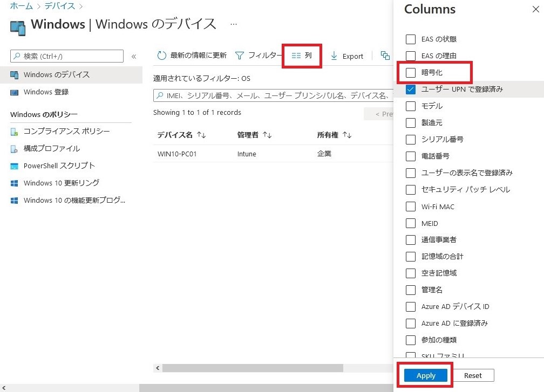Screen dimensions: 544x392
Task: Enable the 暗号化 column checkbox
Action: pos(410,72)
